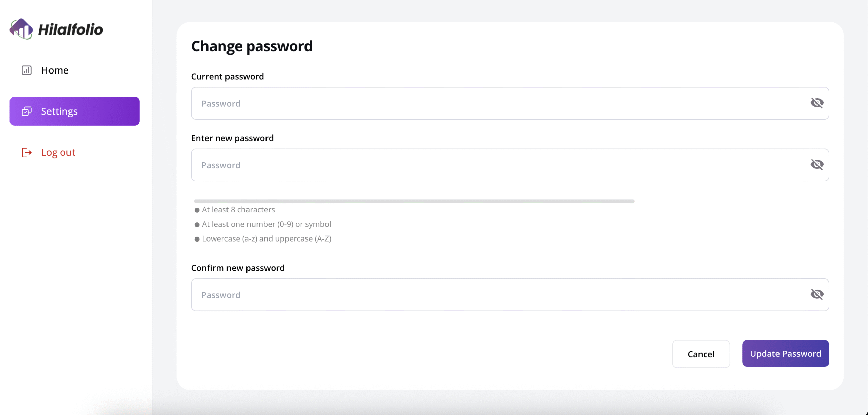Click the Settings checkbox-stack icon
868x415 pixels.
click(26, 111)
